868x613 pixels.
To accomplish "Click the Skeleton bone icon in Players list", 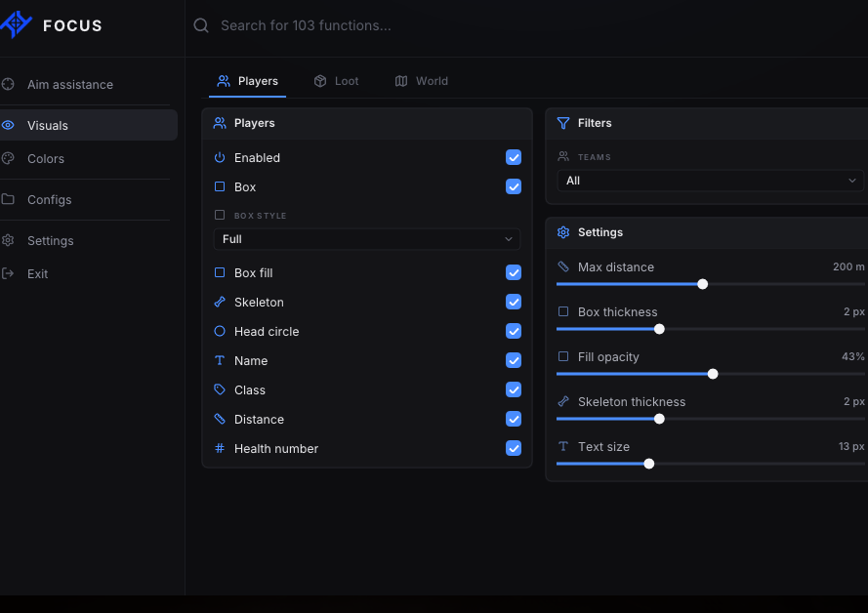I will coord(220,302).
